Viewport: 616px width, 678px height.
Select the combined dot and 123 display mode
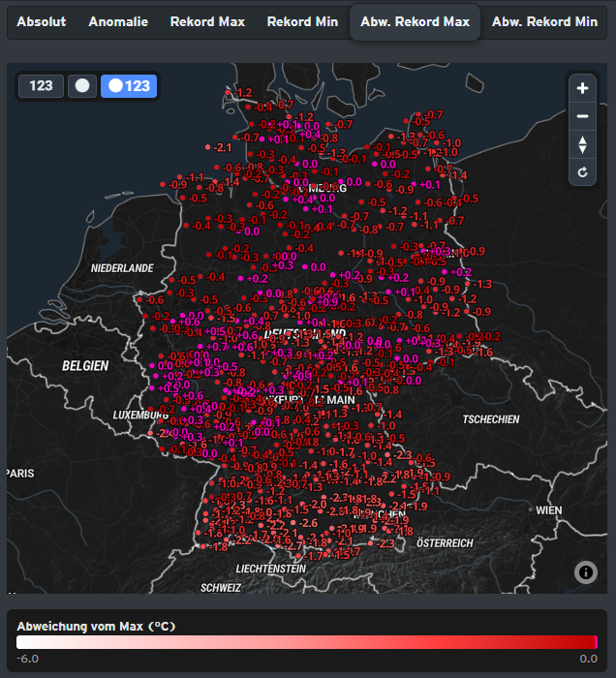[129, 85]
